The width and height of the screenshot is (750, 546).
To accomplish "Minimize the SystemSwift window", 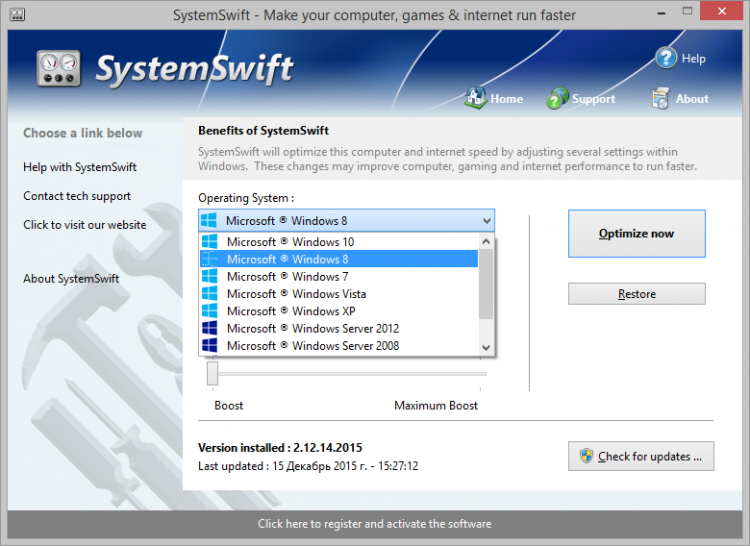I will pos(662,12).
